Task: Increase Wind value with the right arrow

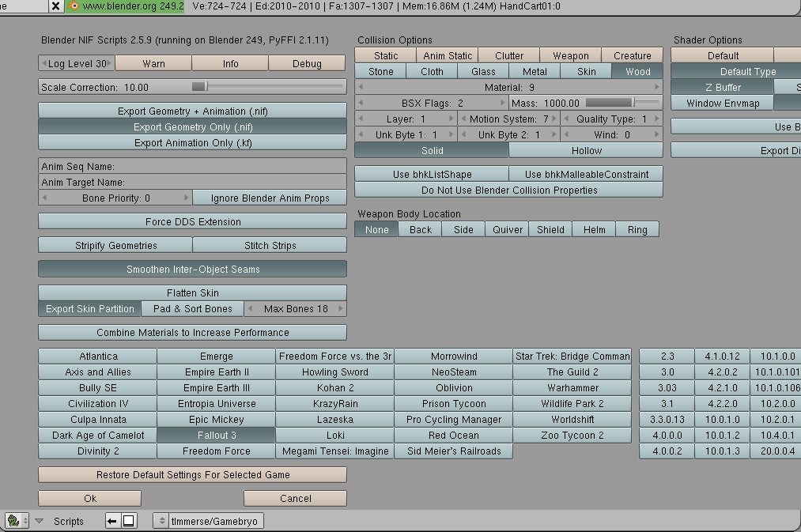Action: coord(657,135)
